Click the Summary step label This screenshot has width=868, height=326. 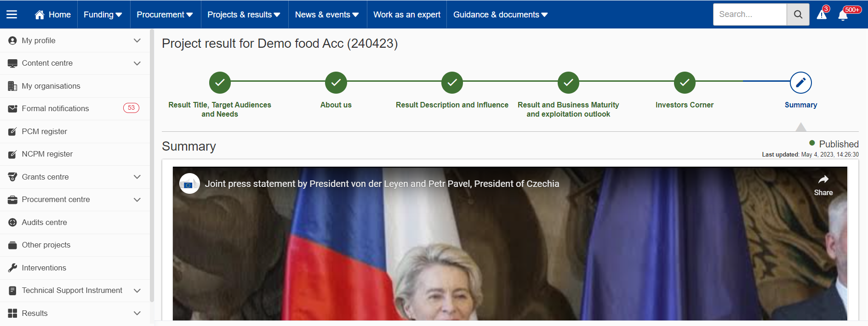pyautogui.click(x=801, y=105)
